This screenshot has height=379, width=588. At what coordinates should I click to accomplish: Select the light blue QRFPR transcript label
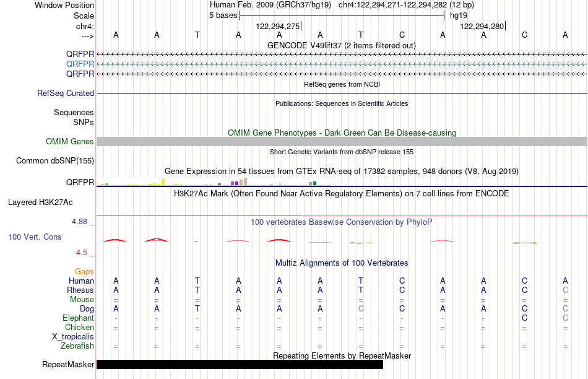(x=80, y=64)
